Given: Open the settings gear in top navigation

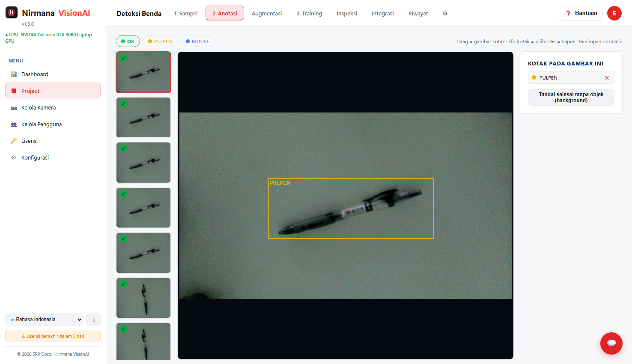Looking at the screenshot, I should tap(445, 13).
